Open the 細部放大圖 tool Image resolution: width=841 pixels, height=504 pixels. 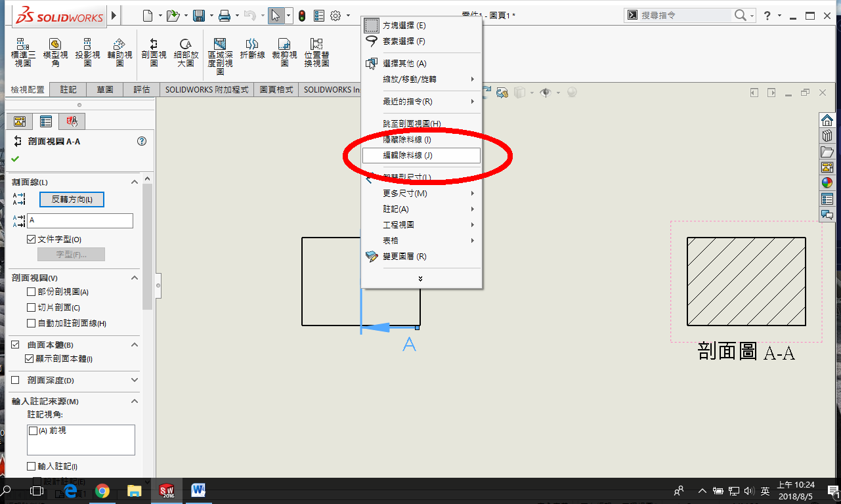click(186, 52)
